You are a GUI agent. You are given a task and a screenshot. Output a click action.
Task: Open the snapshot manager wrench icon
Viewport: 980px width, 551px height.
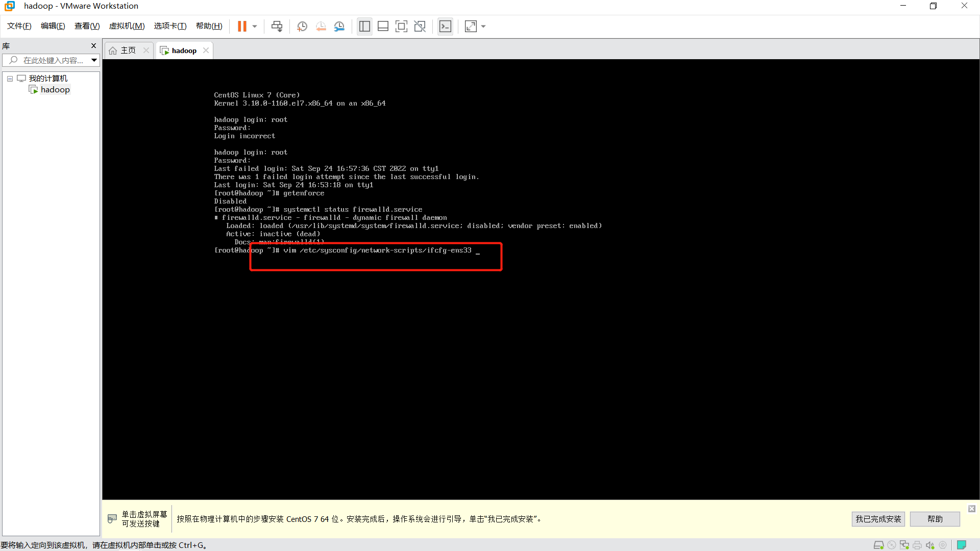(x=339, y=27)
